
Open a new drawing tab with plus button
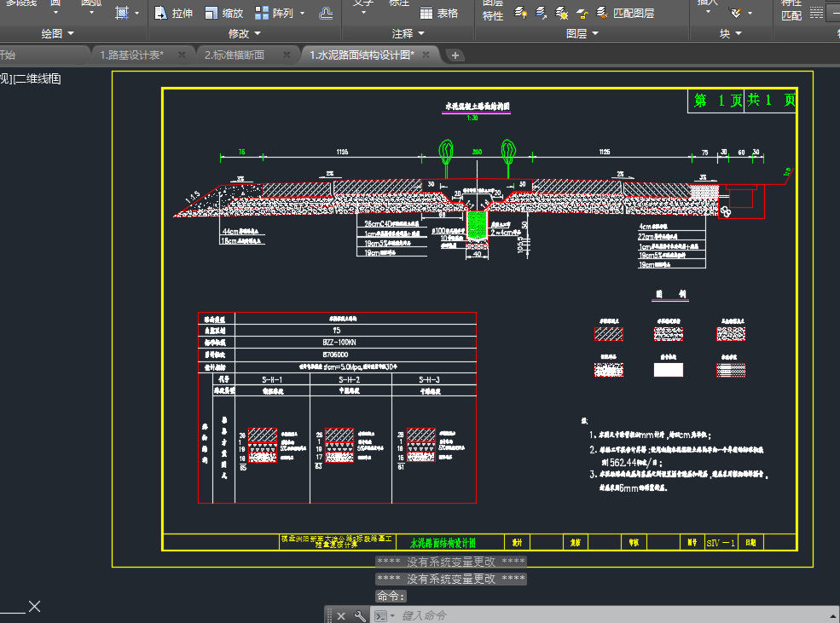point(455,55)
